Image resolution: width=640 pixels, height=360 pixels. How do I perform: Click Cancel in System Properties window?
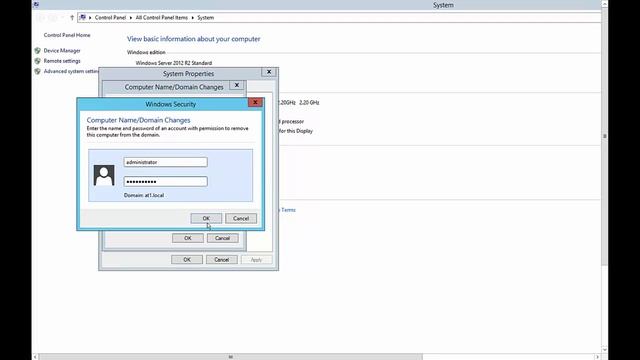click(222, 260)
